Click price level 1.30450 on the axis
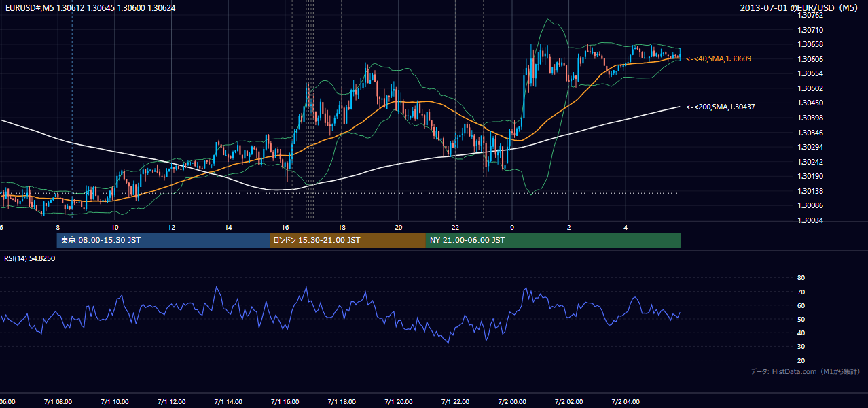The width and height of the screenshot is (868, 408). pos(810,103)
